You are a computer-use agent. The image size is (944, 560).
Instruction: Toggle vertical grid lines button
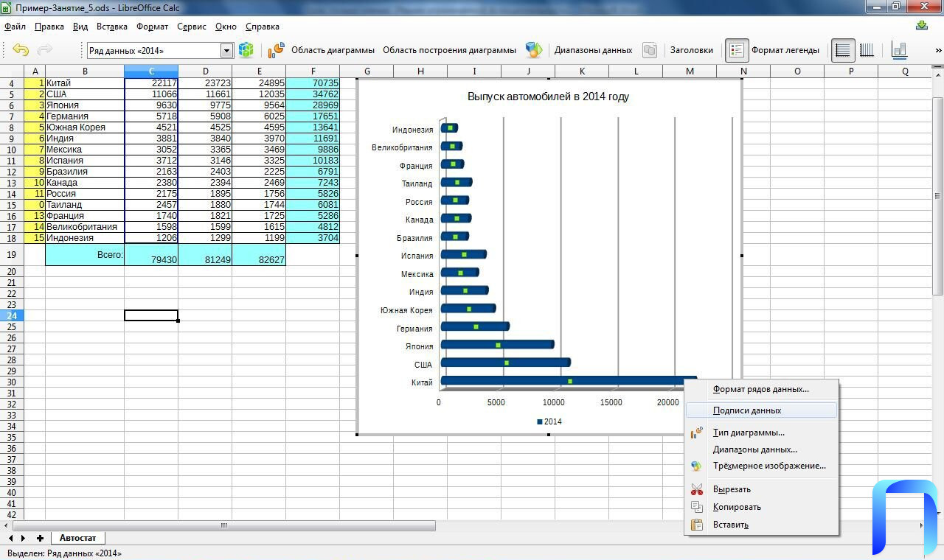pyautogui.click(x=867, y=50)
